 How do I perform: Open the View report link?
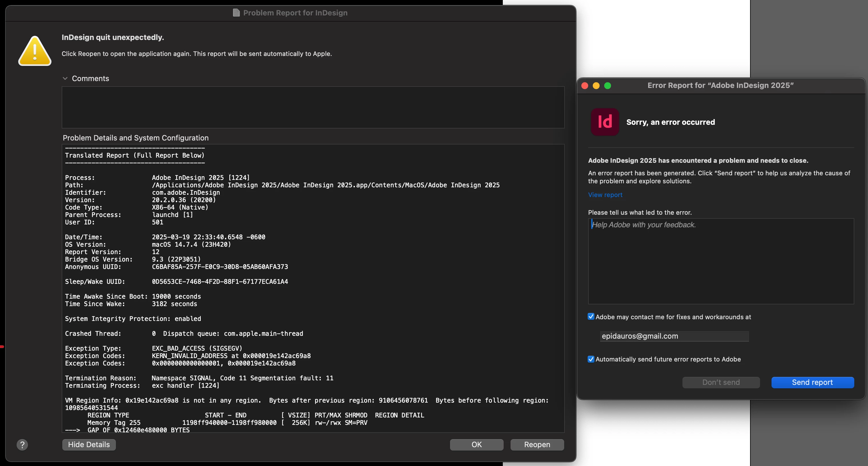605,195
